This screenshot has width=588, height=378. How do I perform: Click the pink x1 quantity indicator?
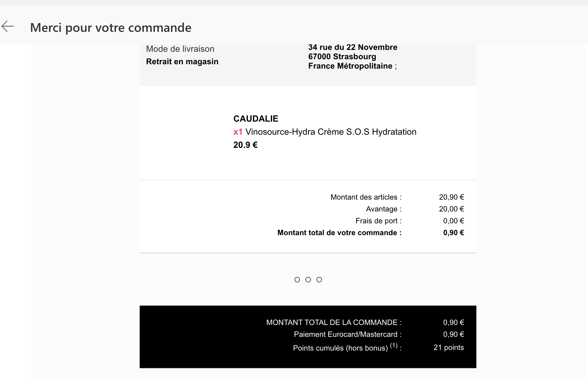point(238,132)
